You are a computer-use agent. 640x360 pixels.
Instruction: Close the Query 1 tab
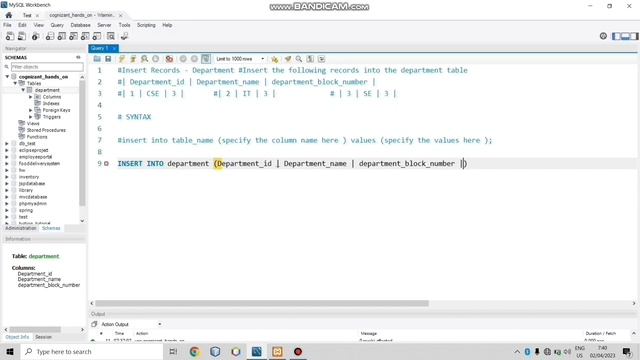pyautogui.click(x=114, y=48)
